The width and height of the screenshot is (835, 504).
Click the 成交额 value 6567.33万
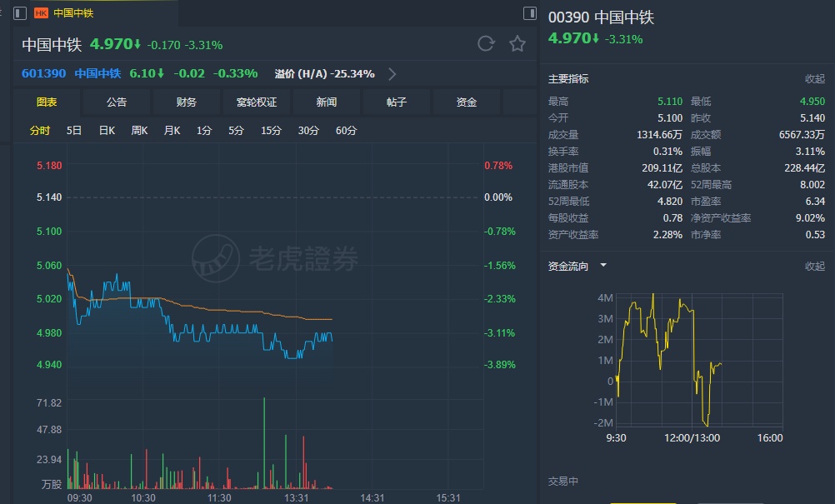pos(802,135)
